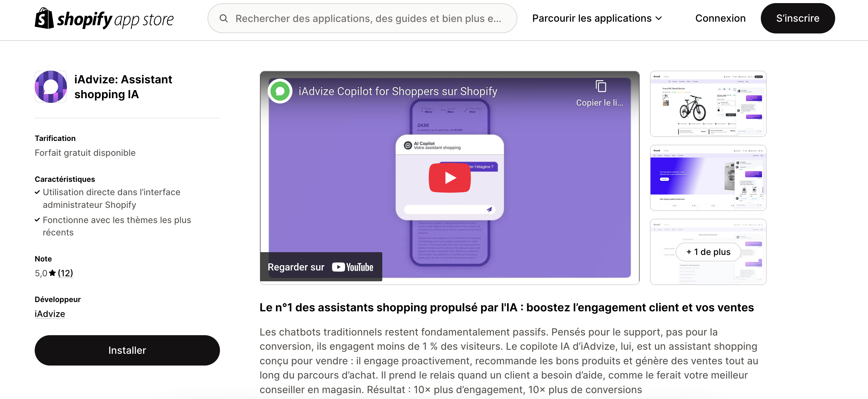Open the Connexion login link

pos(720,18)
